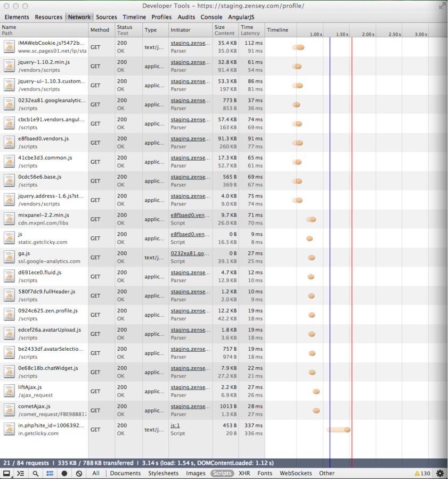Click JS file icon for liftAjax.js
Image resolution: width=448 pixels, height=479 pixels.
point(9,391)
